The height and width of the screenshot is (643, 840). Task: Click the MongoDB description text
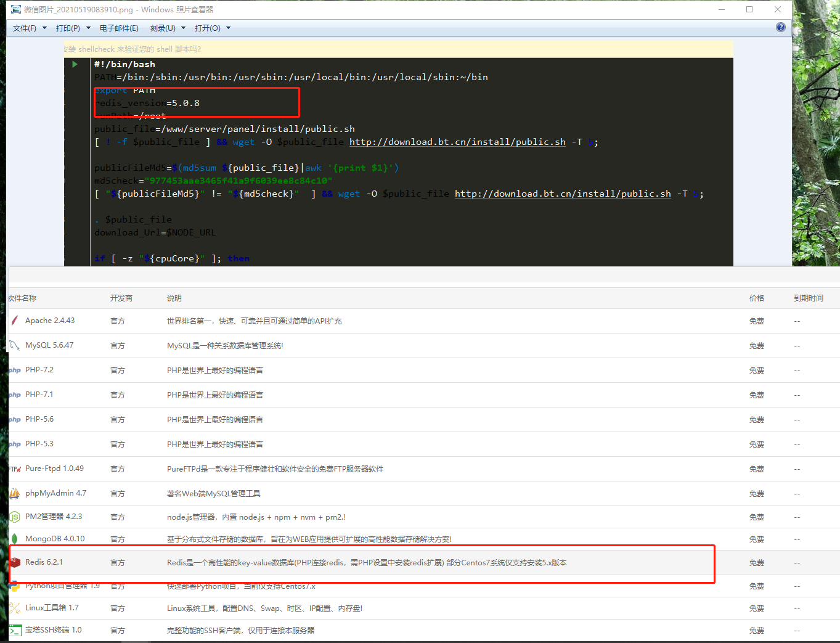pos(309,539)
